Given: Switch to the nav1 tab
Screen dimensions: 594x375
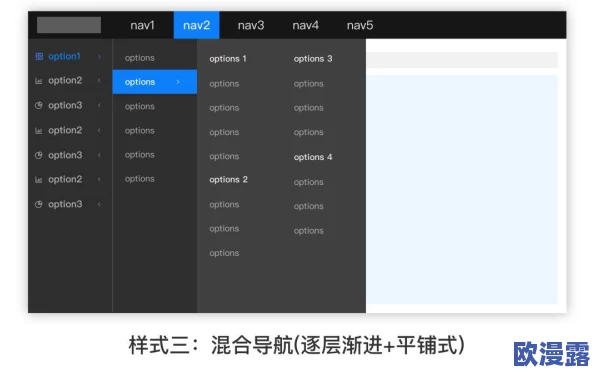Looking at the screenshot, I should (x=142, y=25).
